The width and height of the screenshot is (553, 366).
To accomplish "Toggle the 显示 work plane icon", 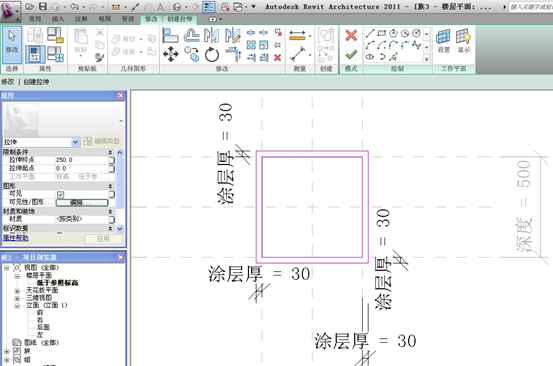I will pos(463,41).
